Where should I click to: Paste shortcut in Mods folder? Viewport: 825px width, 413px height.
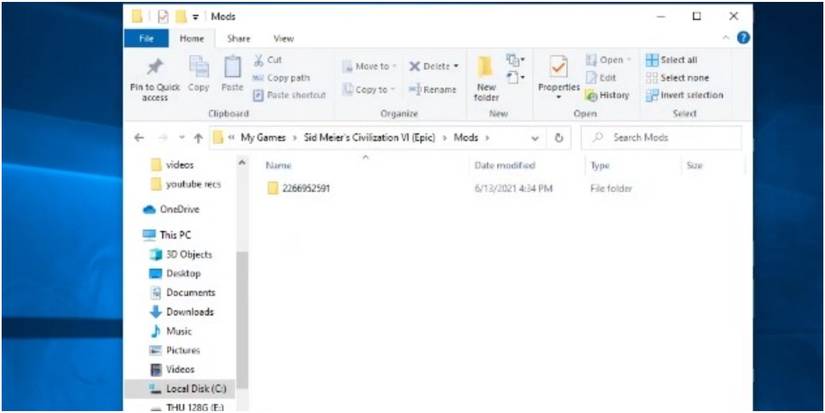click(x=289, y=95)
